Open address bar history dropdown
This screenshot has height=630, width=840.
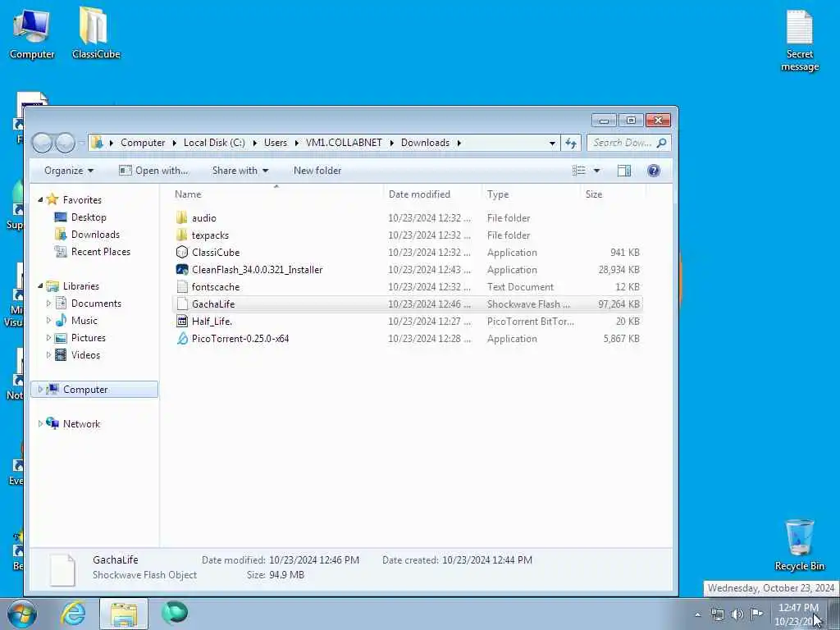[552, 144]
